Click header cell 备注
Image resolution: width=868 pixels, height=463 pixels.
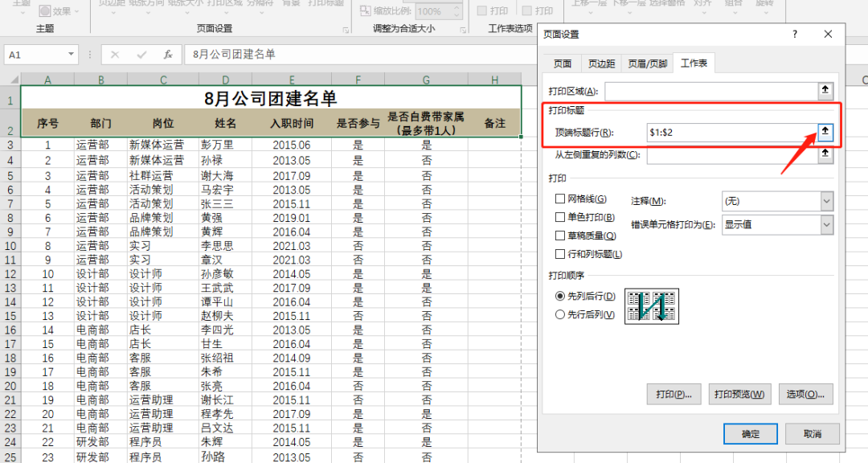494,123
